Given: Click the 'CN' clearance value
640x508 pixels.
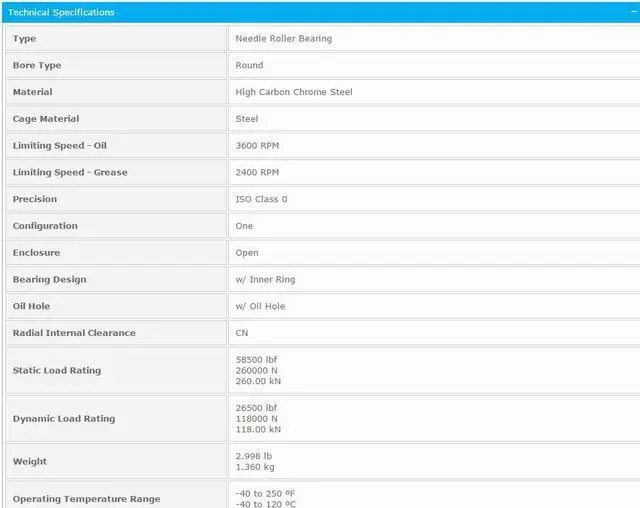Looking at the screenshot, I should click(242, 333).
